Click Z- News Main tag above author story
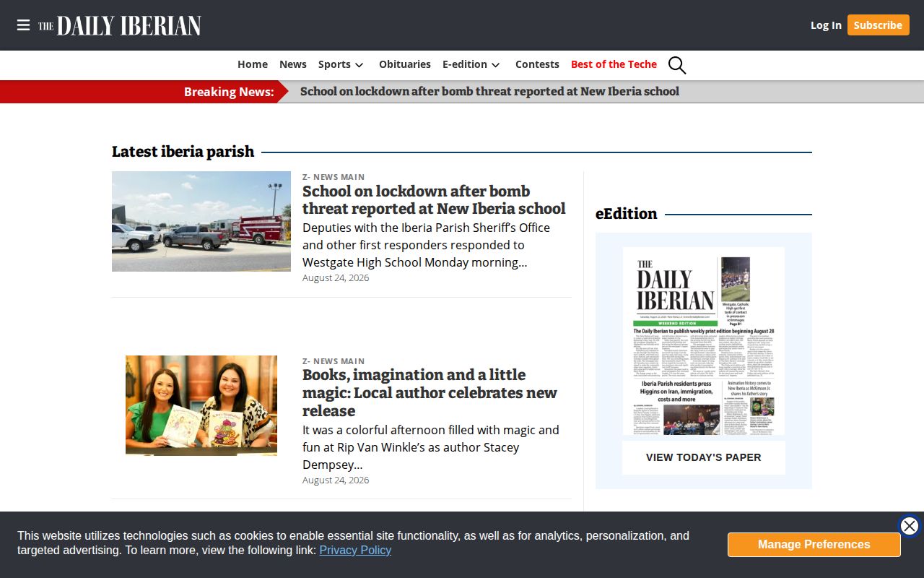 tap(334, 361)
